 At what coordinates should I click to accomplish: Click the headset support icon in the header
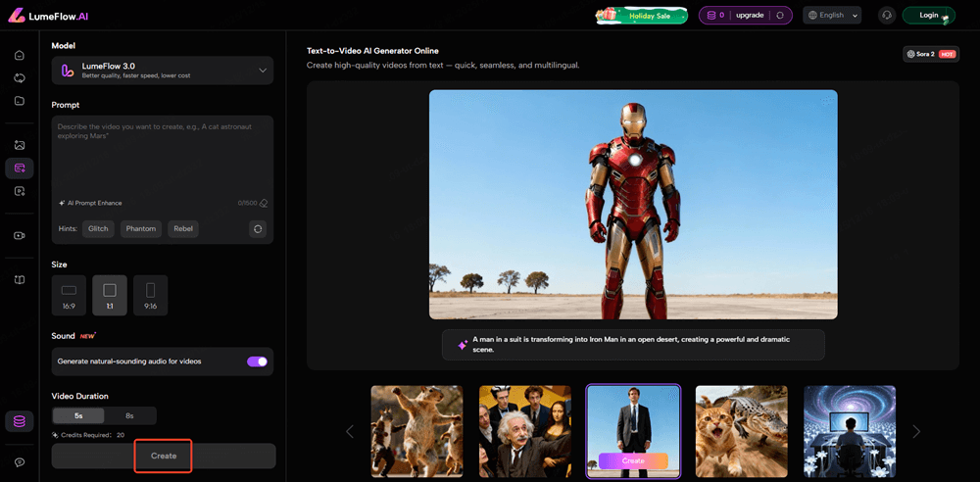click(x=887, y=15)
